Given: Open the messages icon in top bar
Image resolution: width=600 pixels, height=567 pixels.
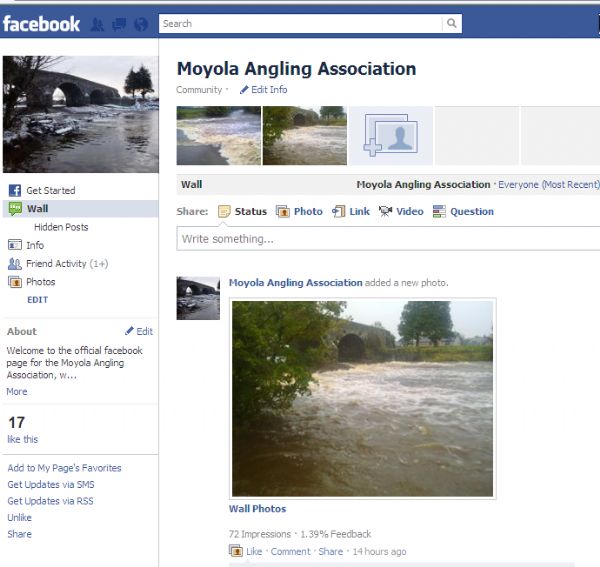Looking at the screenshot, I should tap(119, 24).
